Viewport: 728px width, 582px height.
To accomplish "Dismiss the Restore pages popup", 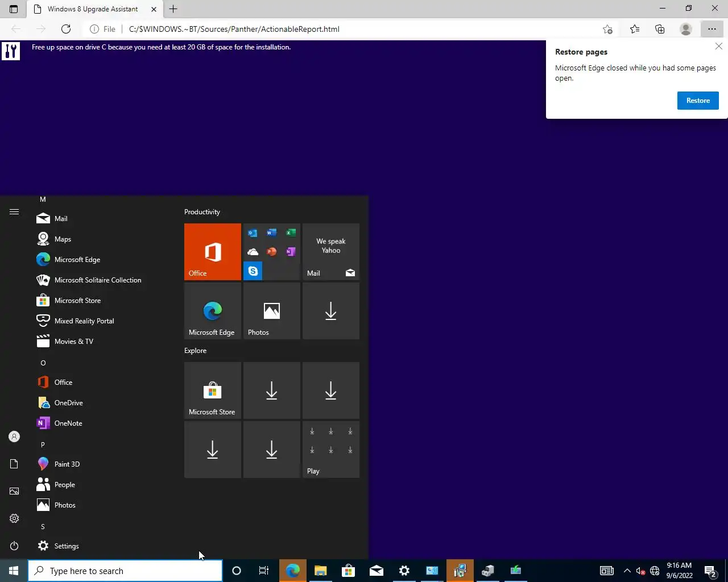I will click(719, 47).
